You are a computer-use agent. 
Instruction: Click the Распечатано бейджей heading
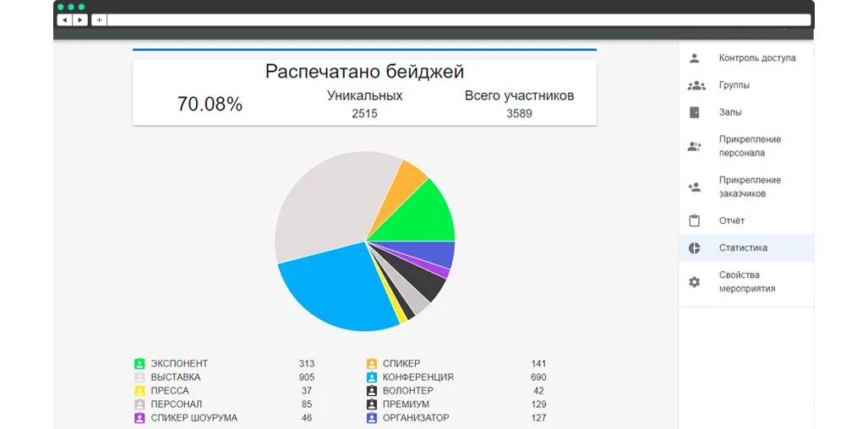[364, 72]
